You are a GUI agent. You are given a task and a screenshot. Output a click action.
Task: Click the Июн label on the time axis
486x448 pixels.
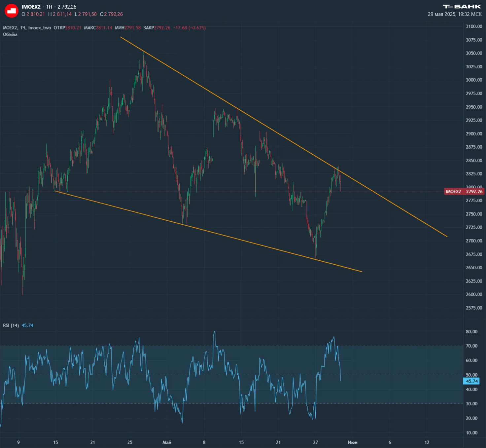(353, 442)
